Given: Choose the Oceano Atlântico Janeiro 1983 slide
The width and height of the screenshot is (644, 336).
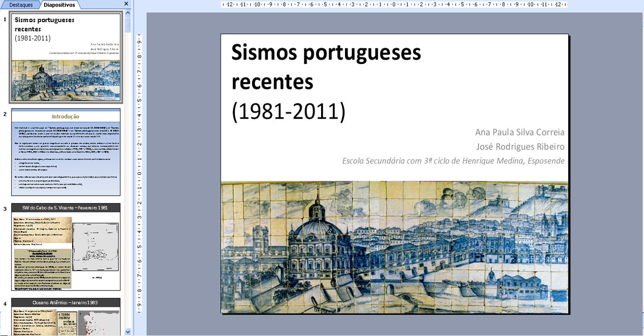Looking at the screenshot, I should (66, 317).
